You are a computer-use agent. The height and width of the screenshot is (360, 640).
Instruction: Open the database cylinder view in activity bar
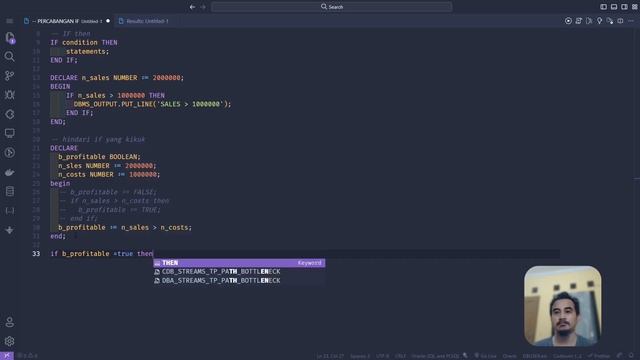point(10,191)
